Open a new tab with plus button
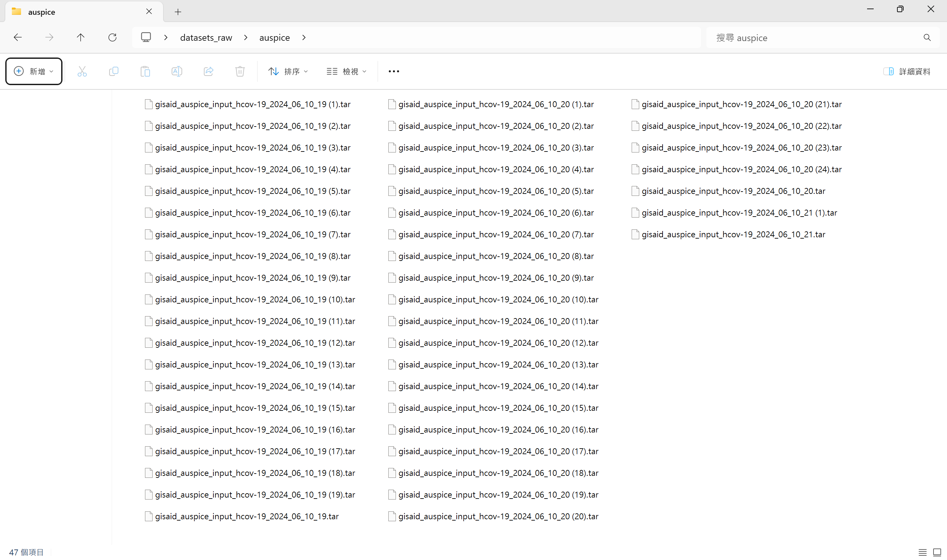Viewport: 947px width, 560px height. tap(178, 12)
